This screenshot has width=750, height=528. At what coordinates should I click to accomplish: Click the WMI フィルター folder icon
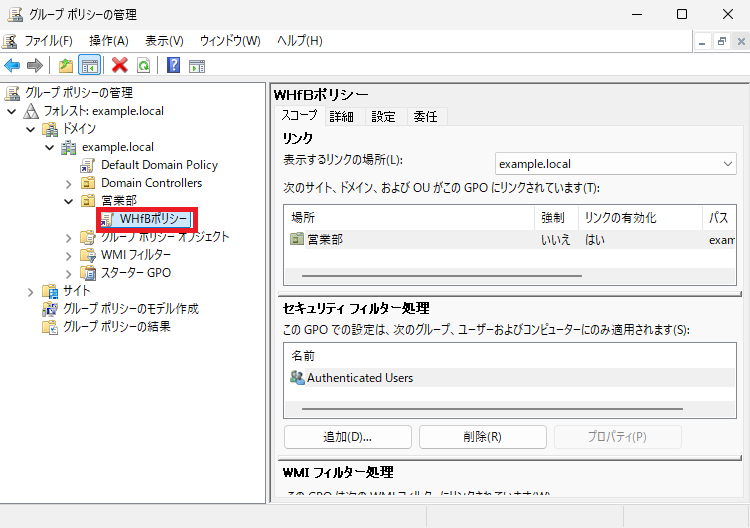coord(88,255)
